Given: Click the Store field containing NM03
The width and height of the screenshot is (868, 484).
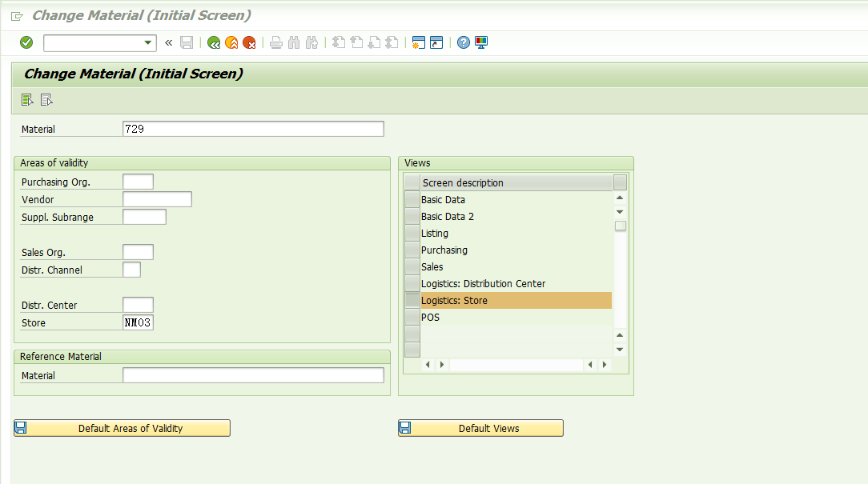Looking at the screenshot, I should 138,322.
